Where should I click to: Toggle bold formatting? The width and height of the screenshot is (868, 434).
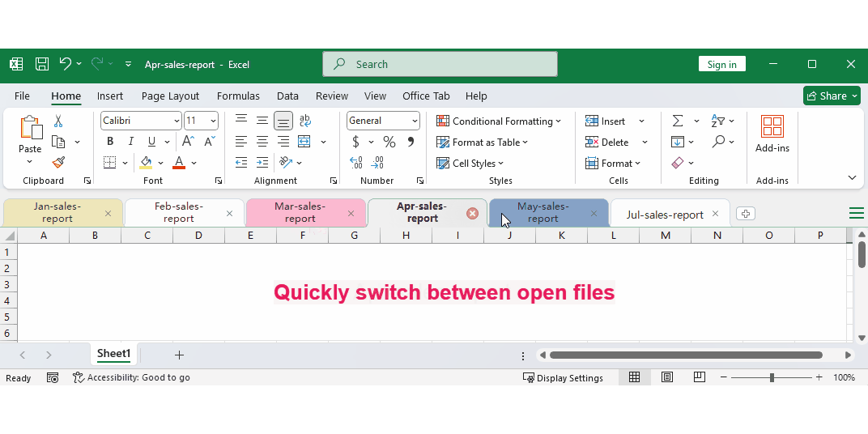coord(109,142)
